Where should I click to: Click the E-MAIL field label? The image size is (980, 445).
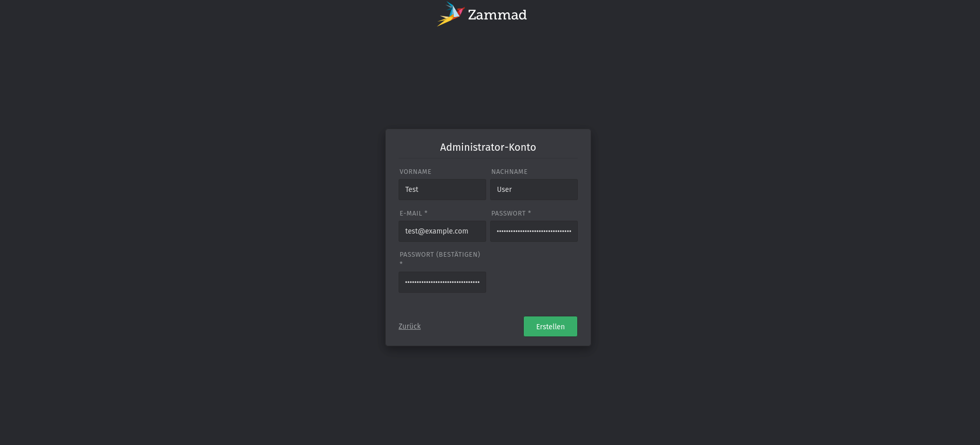410,213
